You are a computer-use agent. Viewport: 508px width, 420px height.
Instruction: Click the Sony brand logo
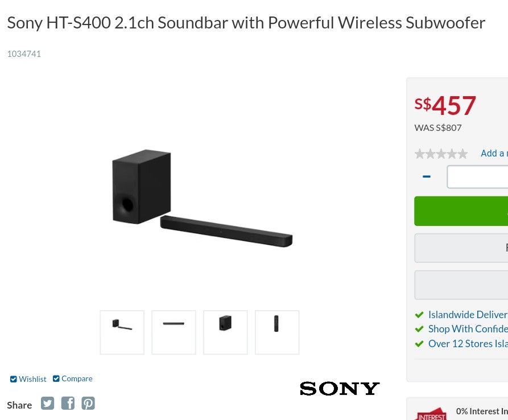(339, 388)
